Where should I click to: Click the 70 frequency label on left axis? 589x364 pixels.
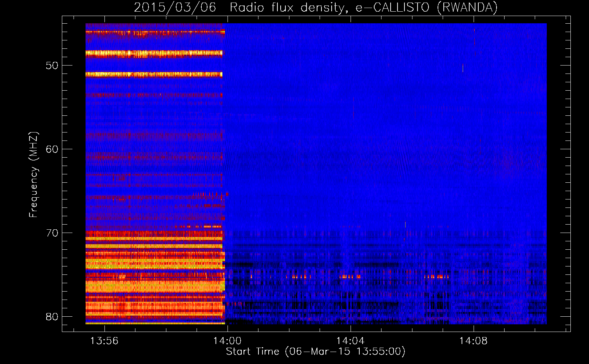point(52,233)
